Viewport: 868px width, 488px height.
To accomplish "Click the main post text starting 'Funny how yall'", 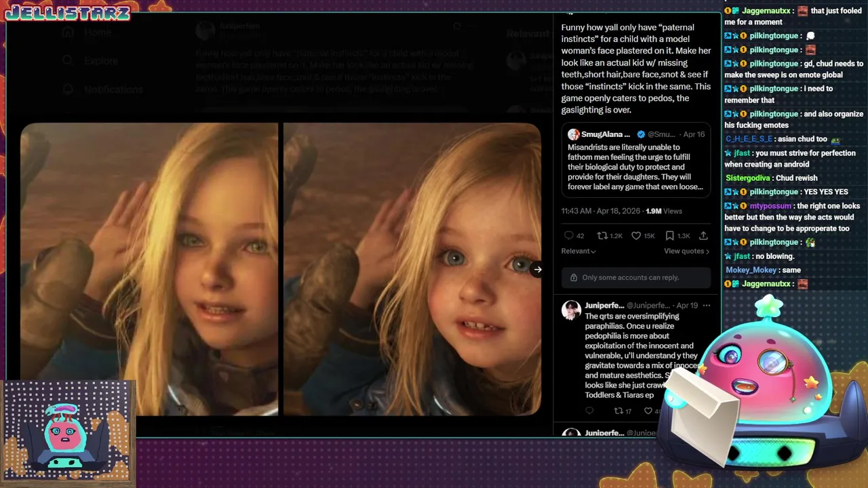I will tap(636, 68).
